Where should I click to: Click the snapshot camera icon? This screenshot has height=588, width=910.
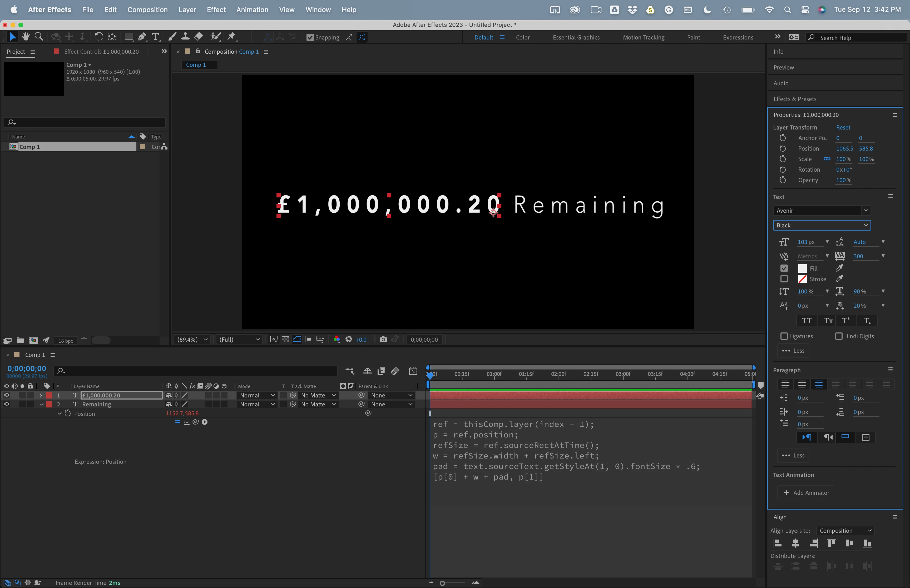[383, 340]
